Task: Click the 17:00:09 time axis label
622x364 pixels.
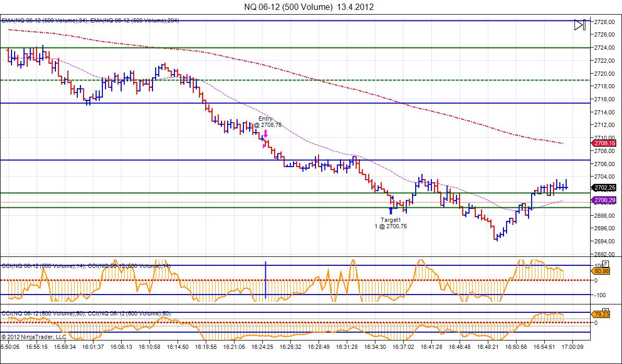Action: coord(572,347)
